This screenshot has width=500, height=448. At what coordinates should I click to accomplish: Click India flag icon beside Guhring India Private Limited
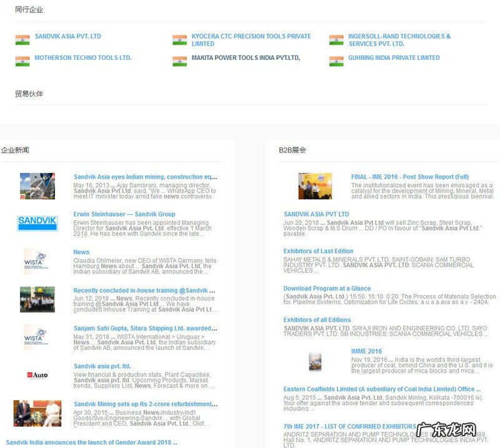(x=336, y=61)
